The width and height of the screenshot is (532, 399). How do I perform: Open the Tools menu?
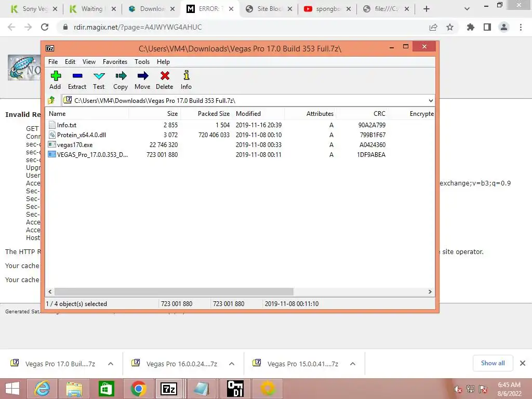point(142,62)
